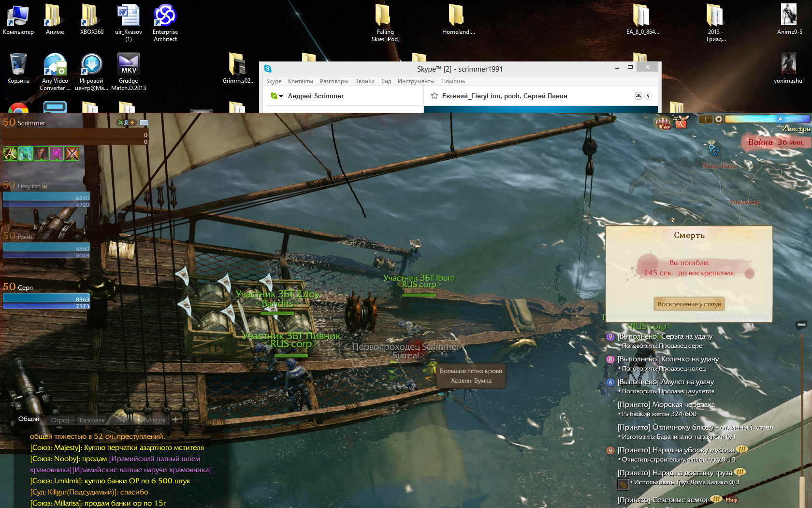
Task: Open the Skype conversation info icon
Action: pos(649,96)
